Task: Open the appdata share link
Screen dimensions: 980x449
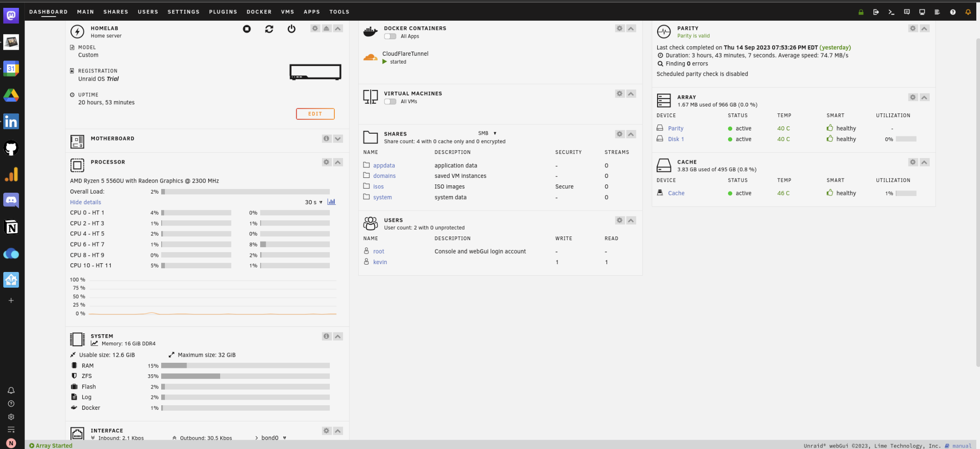Action: (x=384, y=165)
